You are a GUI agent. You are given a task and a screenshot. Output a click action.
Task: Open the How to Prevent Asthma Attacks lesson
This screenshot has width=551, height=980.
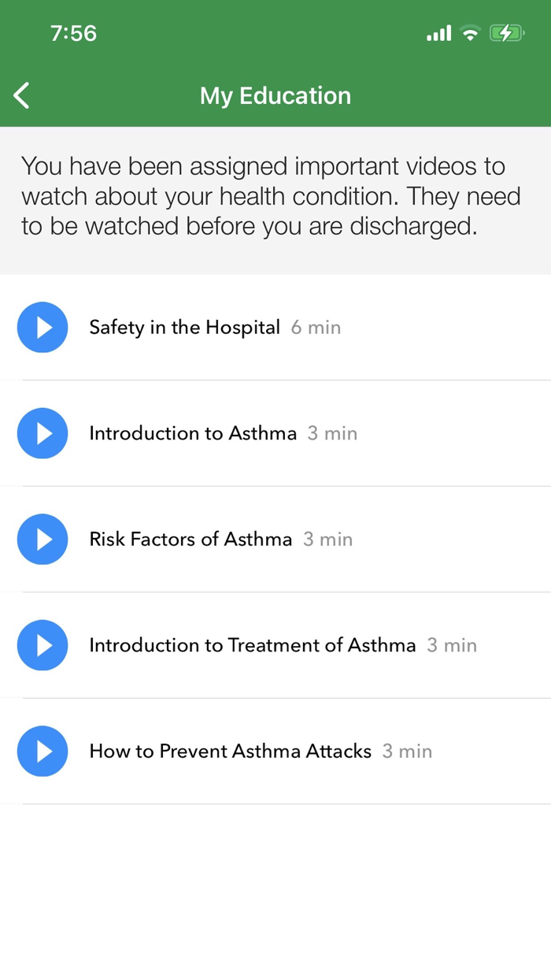click(230, 752)
